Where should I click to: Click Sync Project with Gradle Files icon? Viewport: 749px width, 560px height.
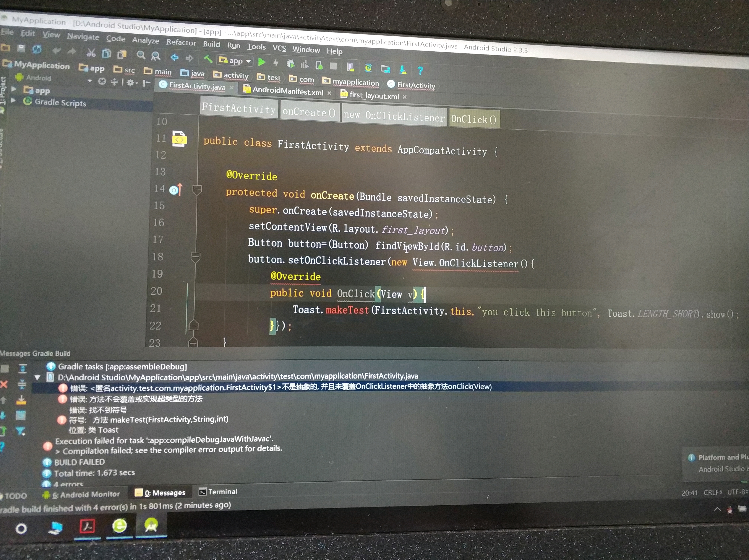click(x=368, y=68)
